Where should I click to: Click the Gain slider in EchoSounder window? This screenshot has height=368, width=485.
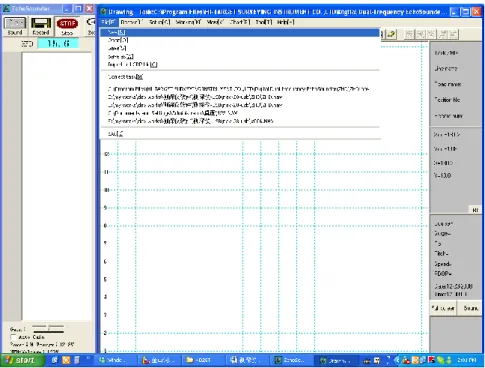point(48,329)
